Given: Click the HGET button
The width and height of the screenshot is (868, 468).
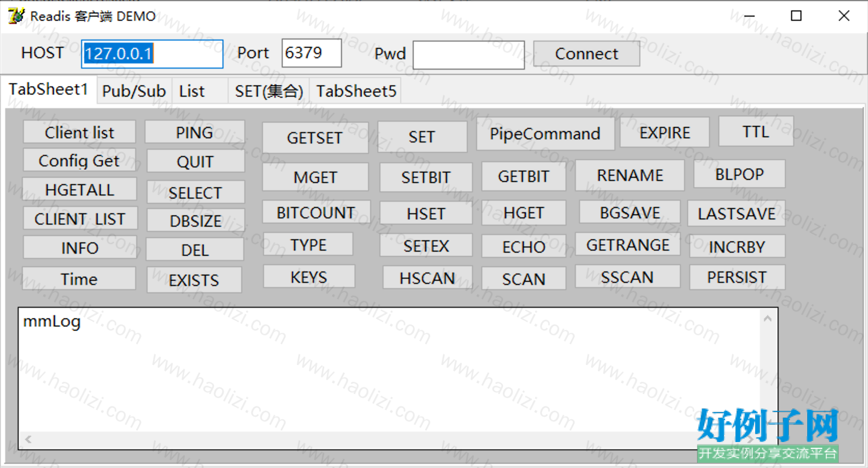Looking at the screenshot, I should (x=523, y=213).
